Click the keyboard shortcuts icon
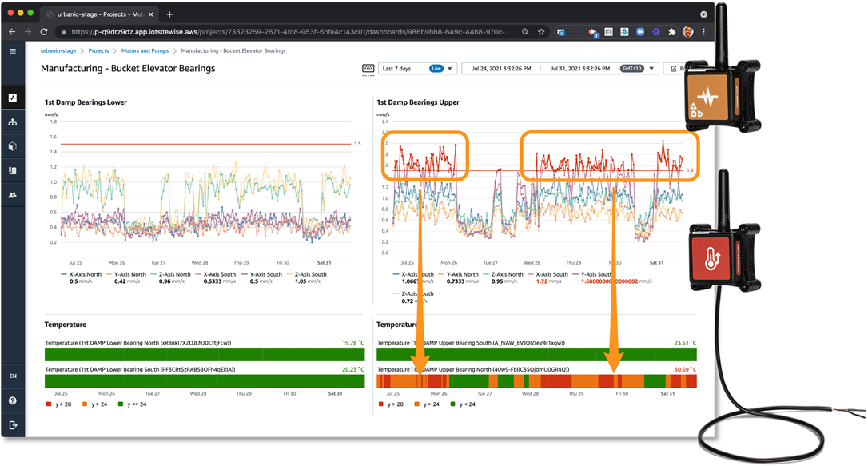868x466 pixels. [x=368, y=69]
